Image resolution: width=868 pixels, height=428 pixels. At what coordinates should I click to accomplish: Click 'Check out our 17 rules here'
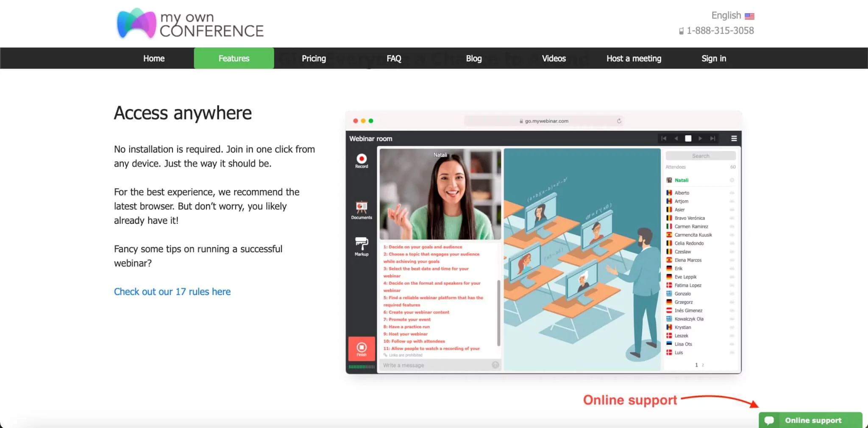click(x=172, y=292)
